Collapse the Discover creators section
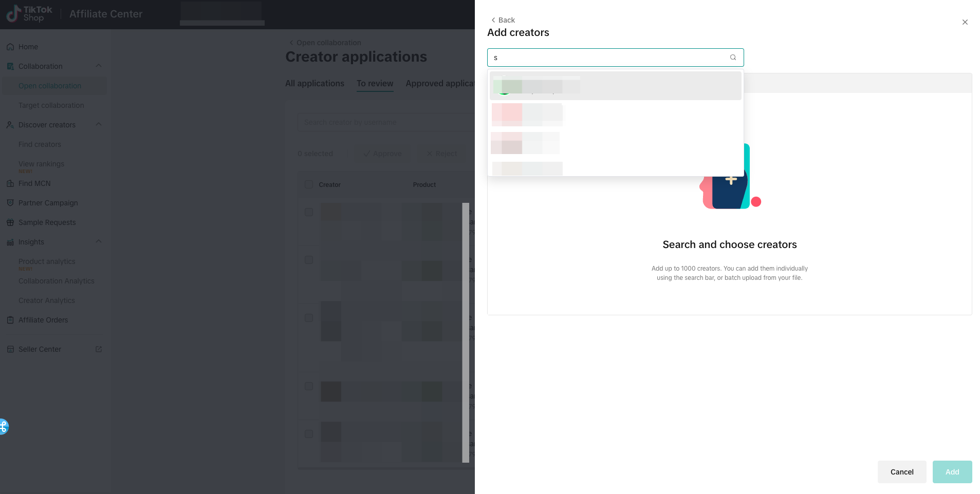Image resolution: width=980 pixels, height=494 pixels. tap(98, 124)
